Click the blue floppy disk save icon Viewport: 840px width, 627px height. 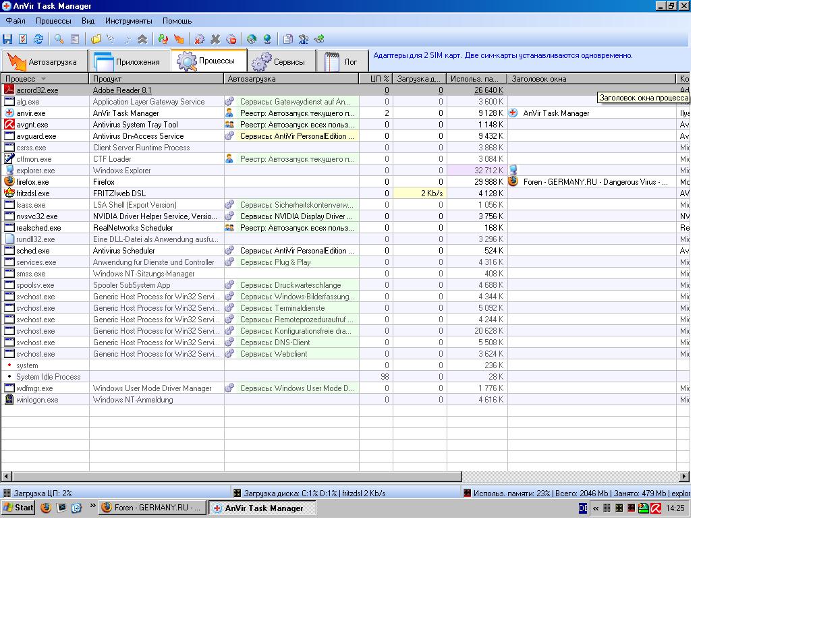[8, 39]
